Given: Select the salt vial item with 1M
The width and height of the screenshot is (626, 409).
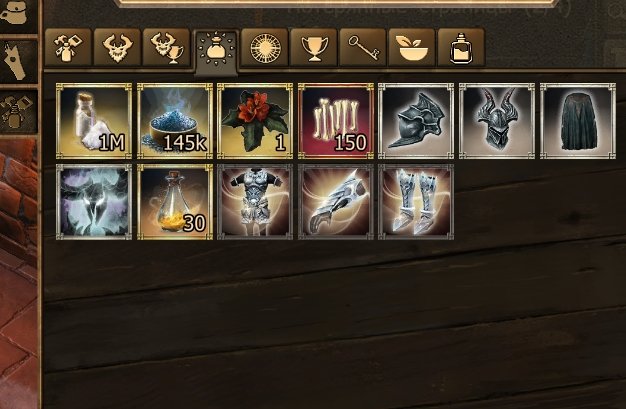Looking at the screenshot, I should [94, 121].
